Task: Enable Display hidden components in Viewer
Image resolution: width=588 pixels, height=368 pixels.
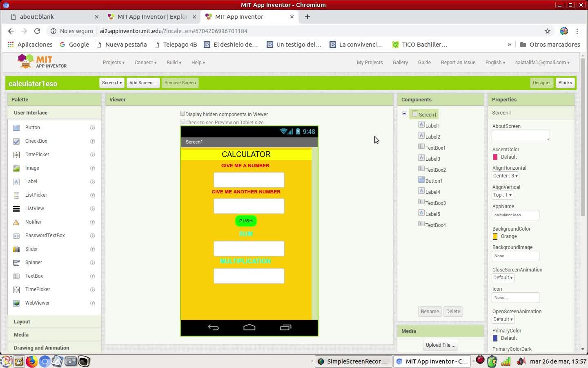Action: coord(183,114)
